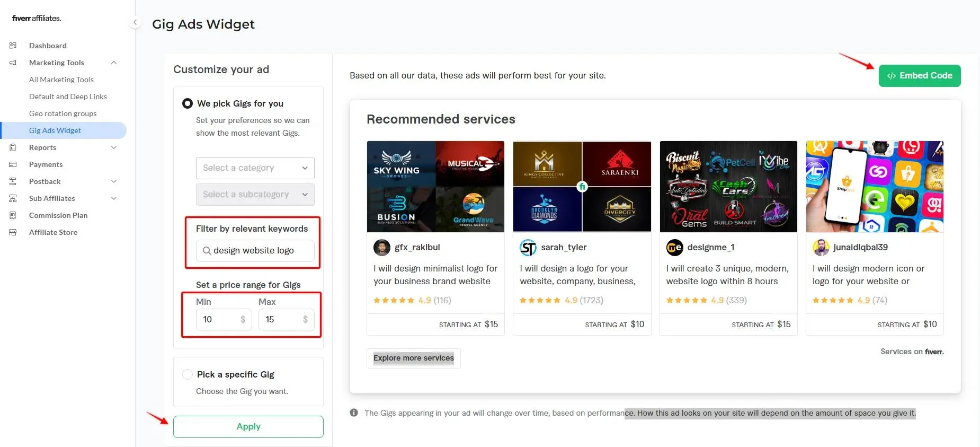Open Geo rotation groups

[x=63, y=113]
